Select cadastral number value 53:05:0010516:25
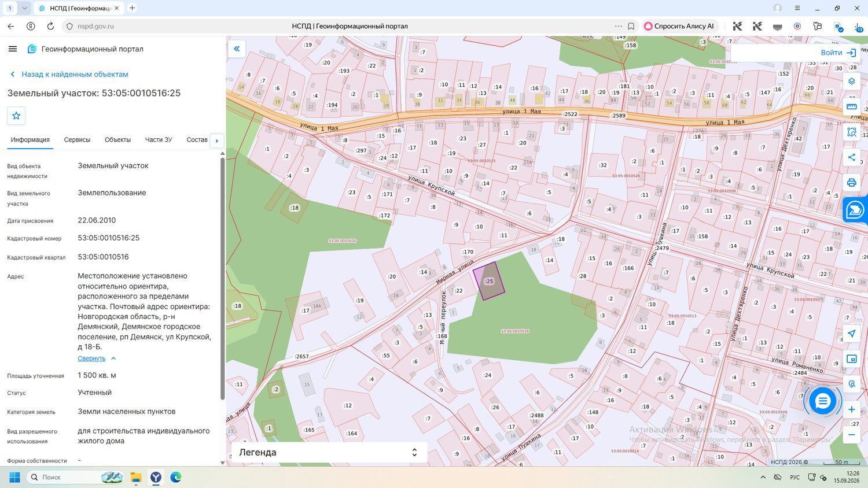 [109, 238]
